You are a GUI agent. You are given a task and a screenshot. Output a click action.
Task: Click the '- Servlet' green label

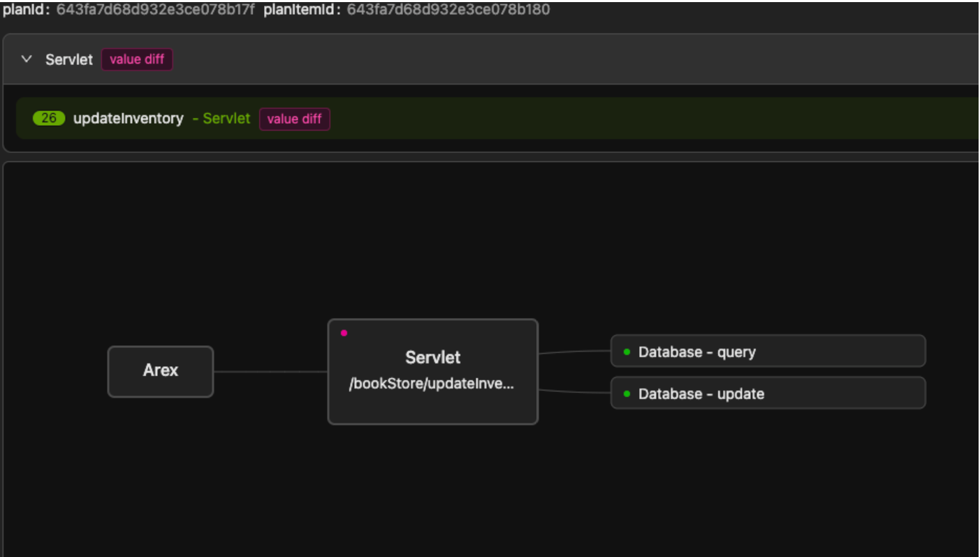pos(221,119)
